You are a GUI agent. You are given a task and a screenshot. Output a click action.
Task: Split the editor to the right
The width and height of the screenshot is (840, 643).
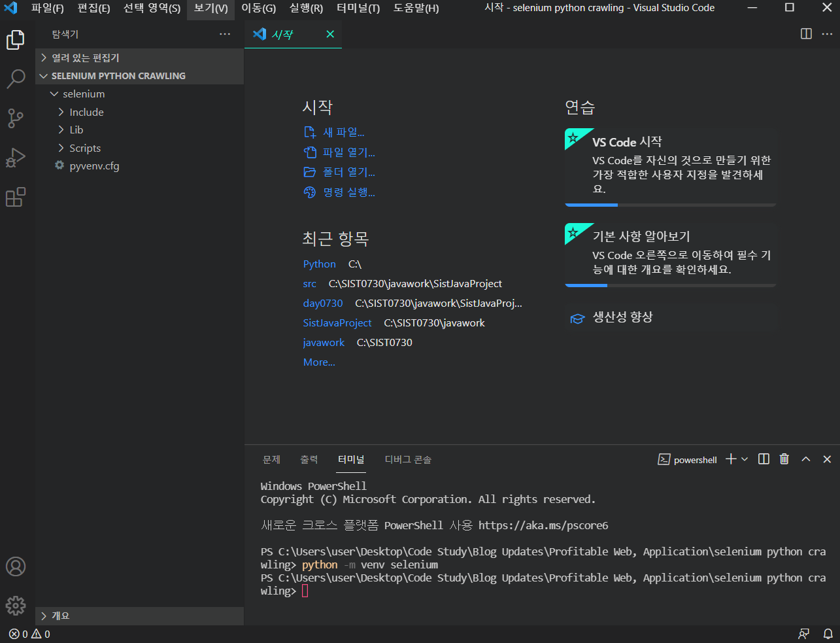(807, 34)
